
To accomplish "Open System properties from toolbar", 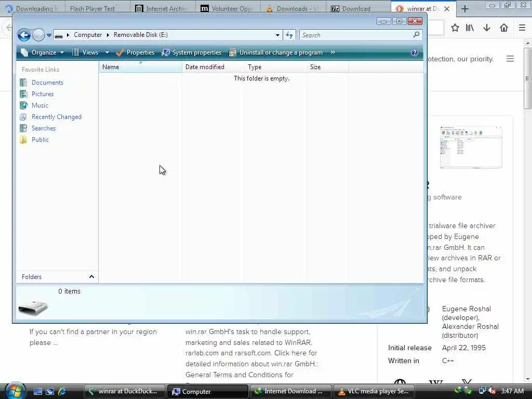I will [192, 52].
